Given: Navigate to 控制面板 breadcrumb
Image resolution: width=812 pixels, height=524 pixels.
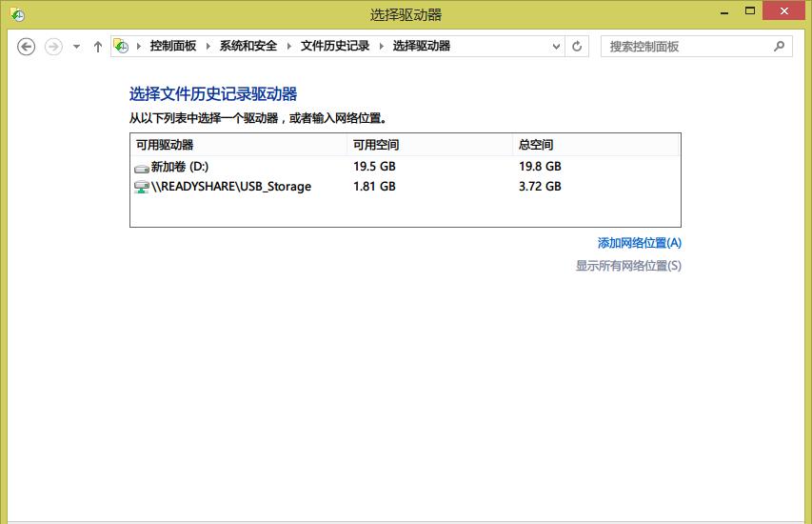Looking at the screenshot, I should [x=172, y=46].
